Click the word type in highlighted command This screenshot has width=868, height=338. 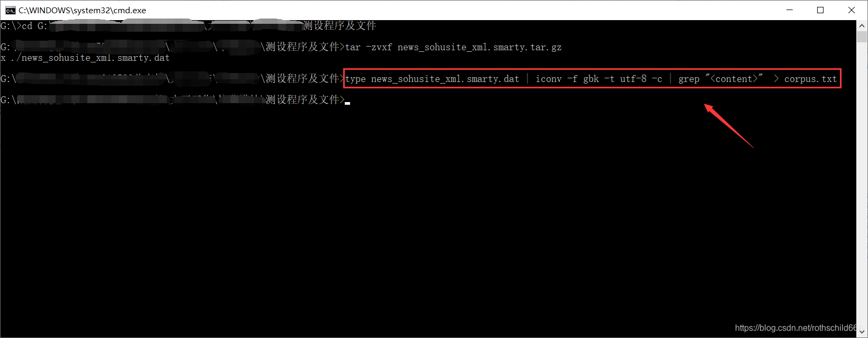[355, 79]
